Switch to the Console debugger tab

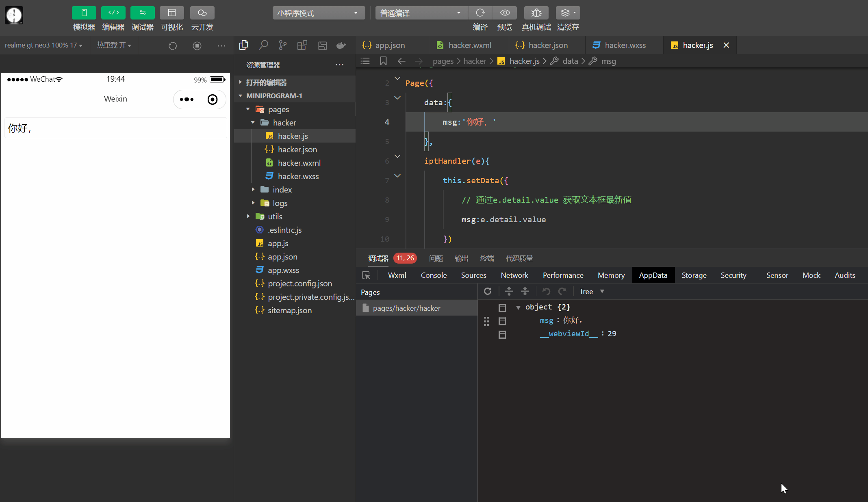[x=434, y=275]
